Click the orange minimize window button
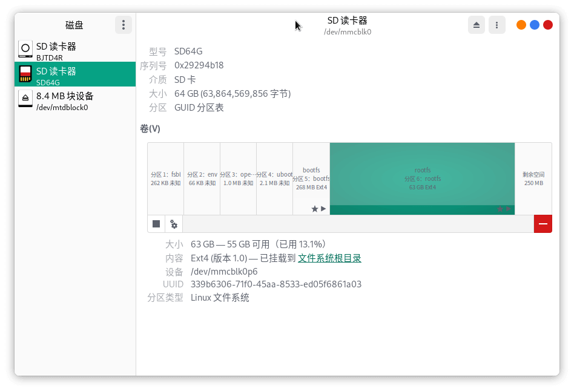Screen dimensions: 574x392 click(521, 25)
